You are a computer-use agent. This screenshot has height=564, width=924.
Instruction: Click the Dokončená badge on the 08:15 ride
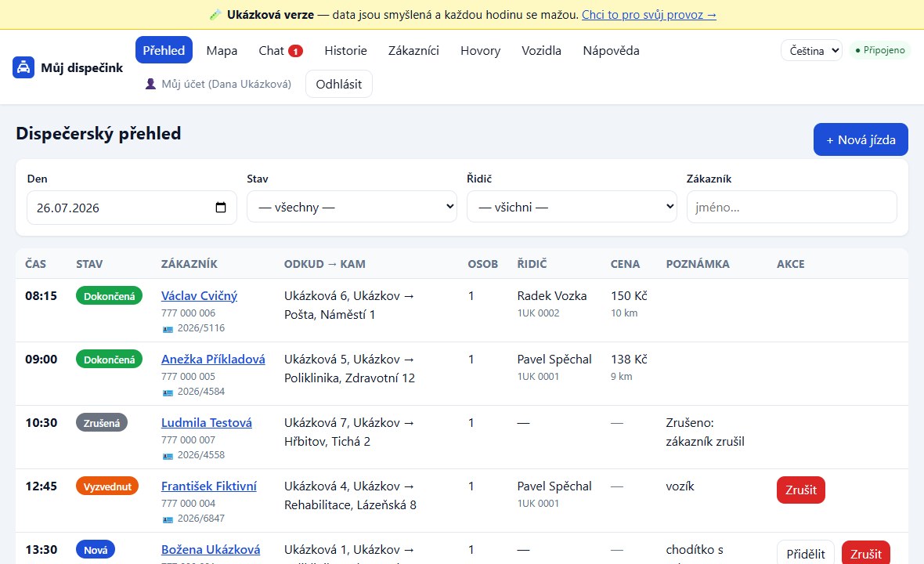(109, 296)
